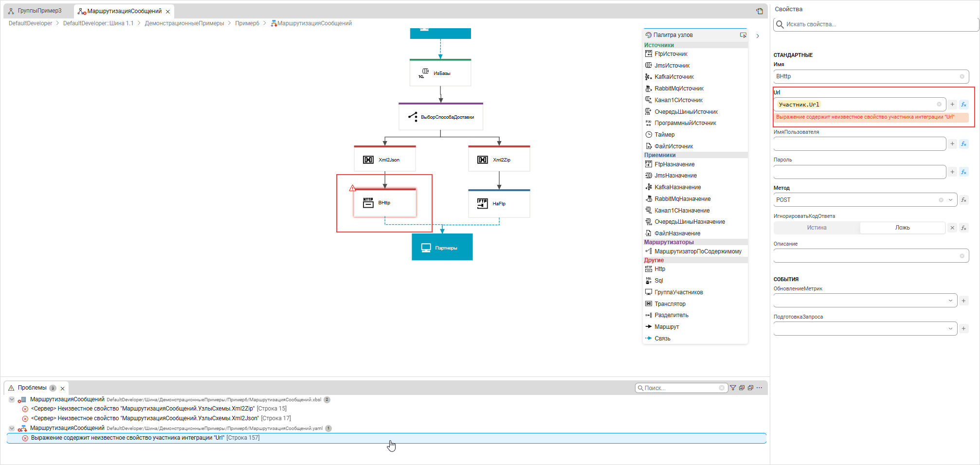Add handler for ПодготовкаЗапроса with plus
Image resolution: width=980 pixels, height=465 pixels.
pyautogui.click(x=963, y=329)
